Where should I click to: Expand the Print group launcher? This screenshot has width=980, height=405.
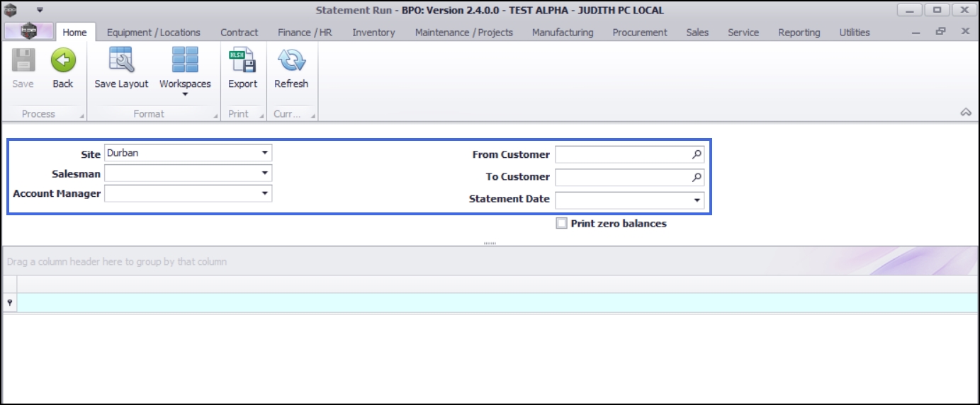tap(260, 115)
